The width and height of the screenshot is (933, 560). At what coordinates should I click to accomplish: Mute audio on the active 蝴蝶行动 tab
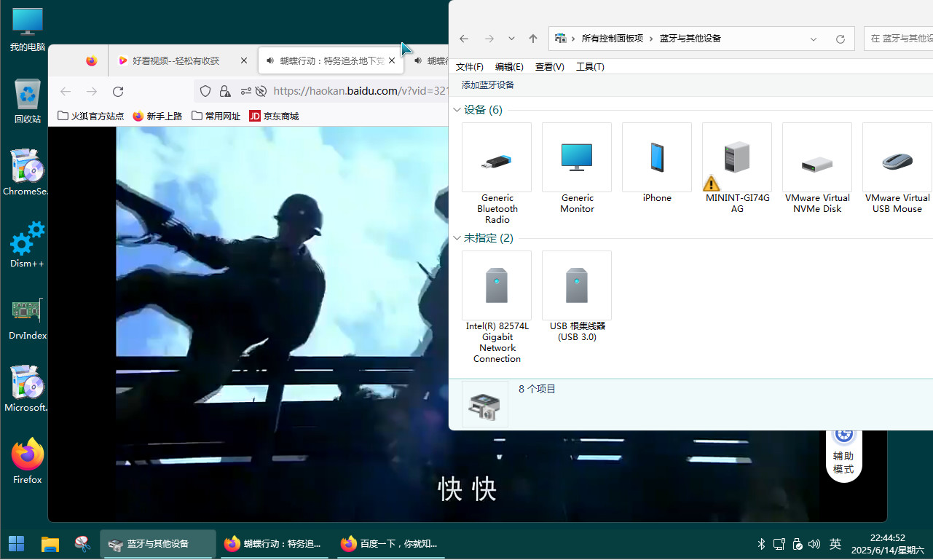(x=270, y=61)
